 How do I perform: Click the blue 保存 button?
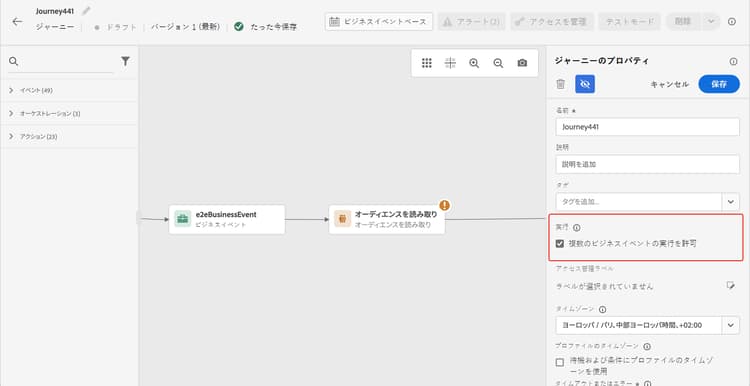pos(719,84)
